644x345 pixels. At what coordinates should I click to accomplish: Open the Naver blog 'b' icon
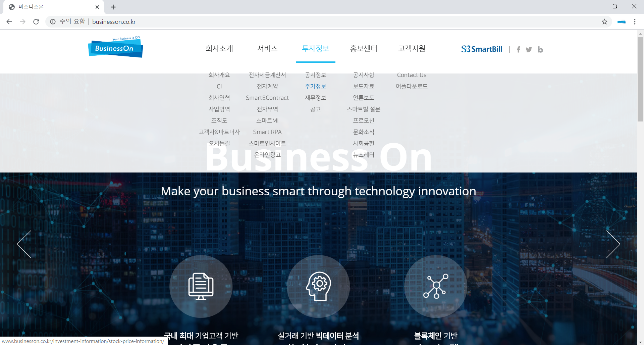pos(540,49)
